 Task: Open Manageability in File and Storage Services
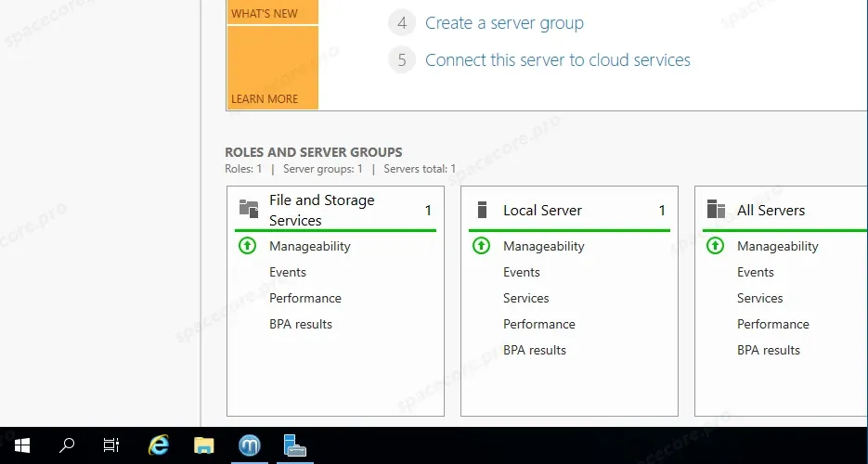coord(309,246)
